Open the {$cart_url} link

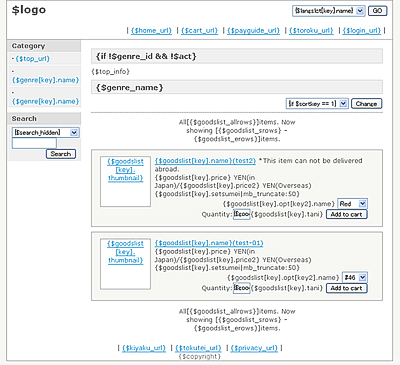click(x=199, y=31)
